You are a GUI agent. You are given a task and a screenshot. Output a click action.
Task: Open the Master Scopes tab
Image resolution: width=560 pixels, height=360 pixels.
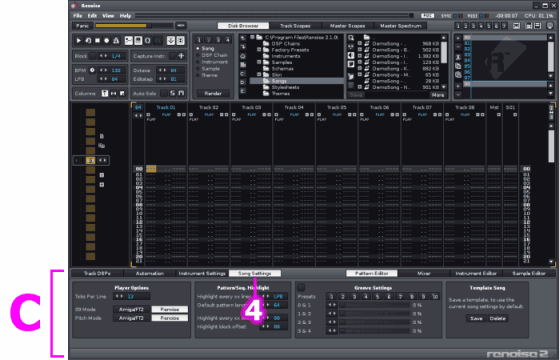tap(347, 26)
